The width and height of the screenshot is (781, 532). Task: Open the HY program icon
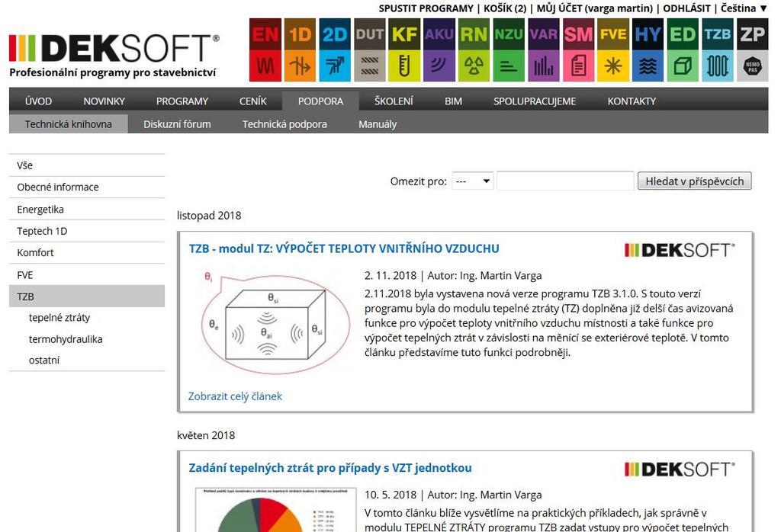tap(648, 50)
